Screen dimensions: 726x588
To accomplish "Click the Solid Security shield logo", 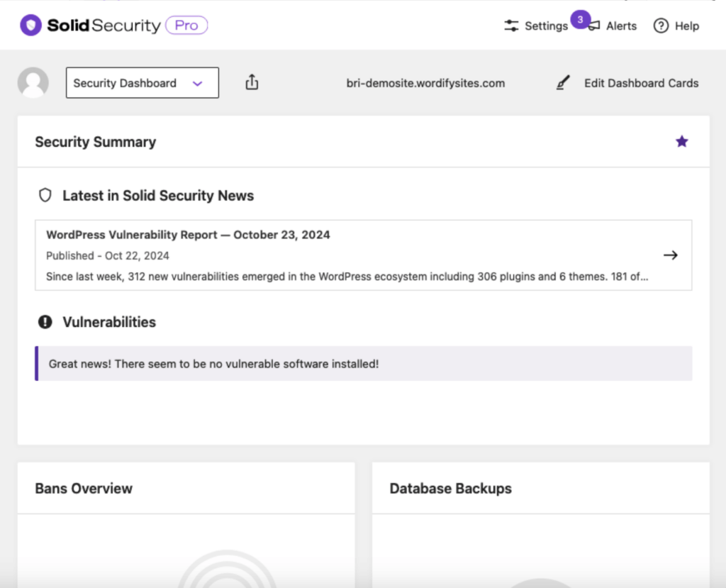I will 30,25.
